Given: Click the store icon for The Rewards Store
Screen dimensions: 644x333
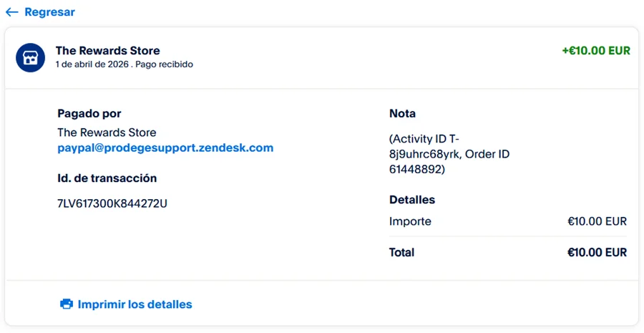Looking at the screenshot, I should (31, 57).
